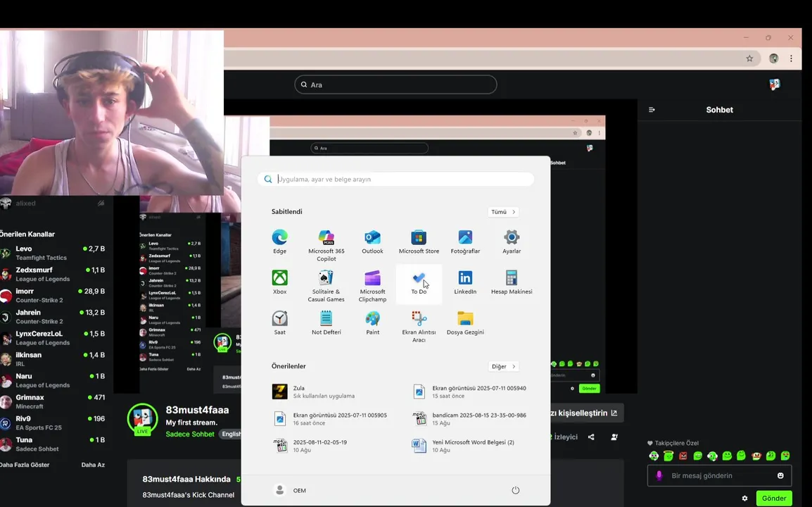Open the To Do app
The image size is (812, 507).
[x=419, y=282]
